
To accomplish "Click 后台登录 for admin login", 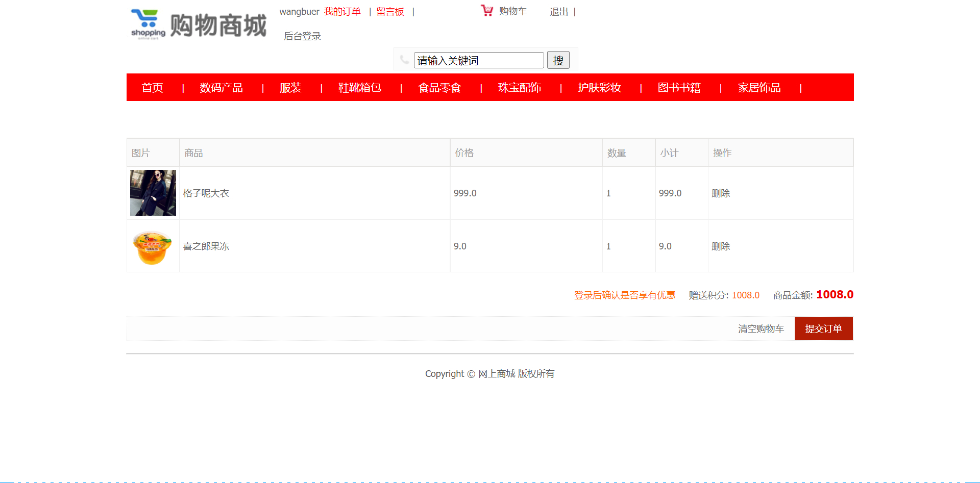I will 303,36.
